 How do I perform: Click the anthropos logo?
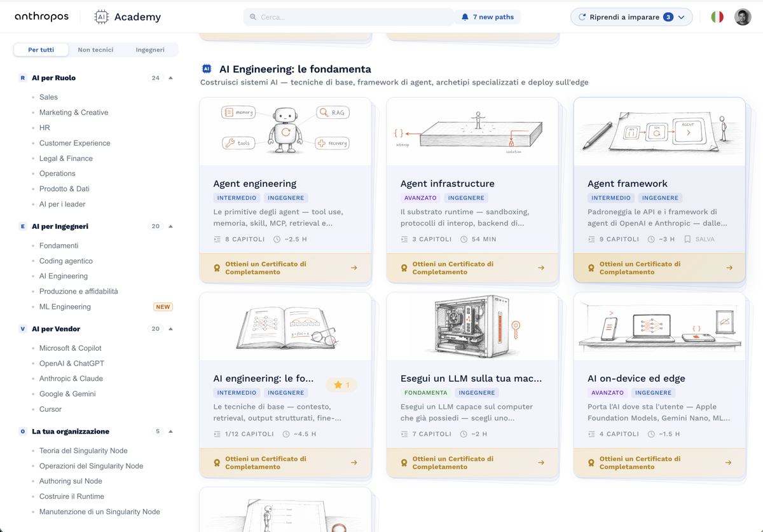41,17
